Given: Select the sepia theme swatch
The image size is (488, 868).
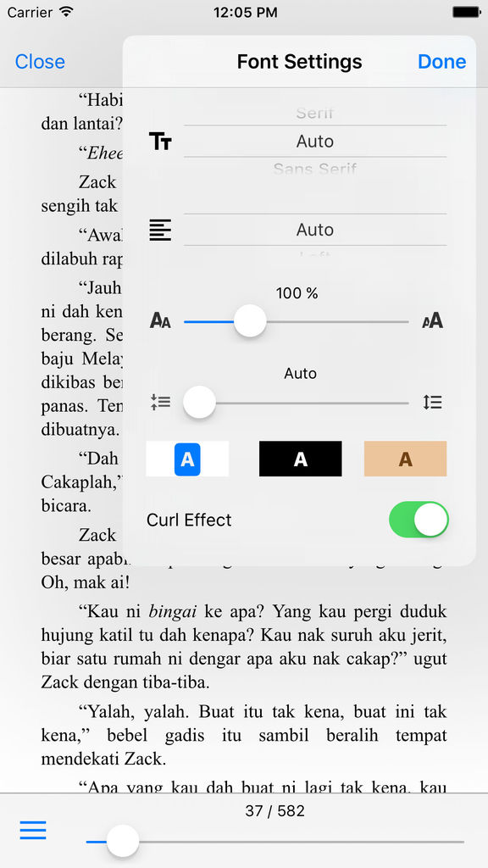Looking at the screenshot, I should [405, 459].
